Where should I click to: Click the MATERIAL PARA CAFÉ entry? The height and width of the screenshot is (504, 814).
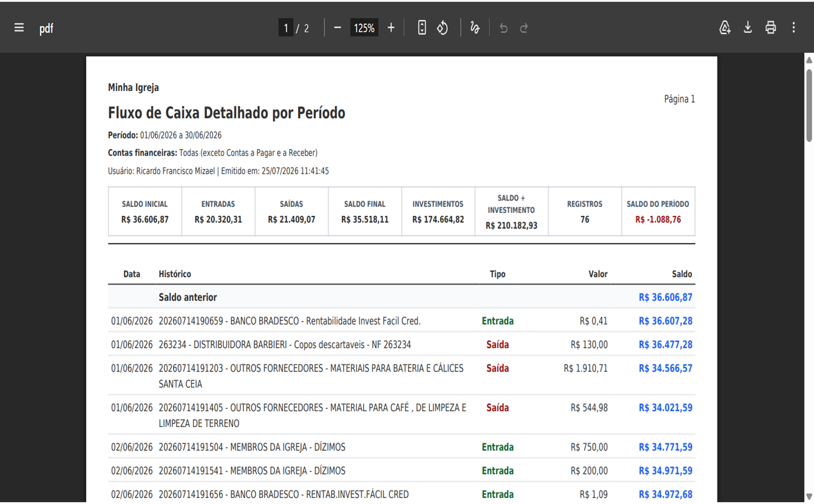click(313, 415)
